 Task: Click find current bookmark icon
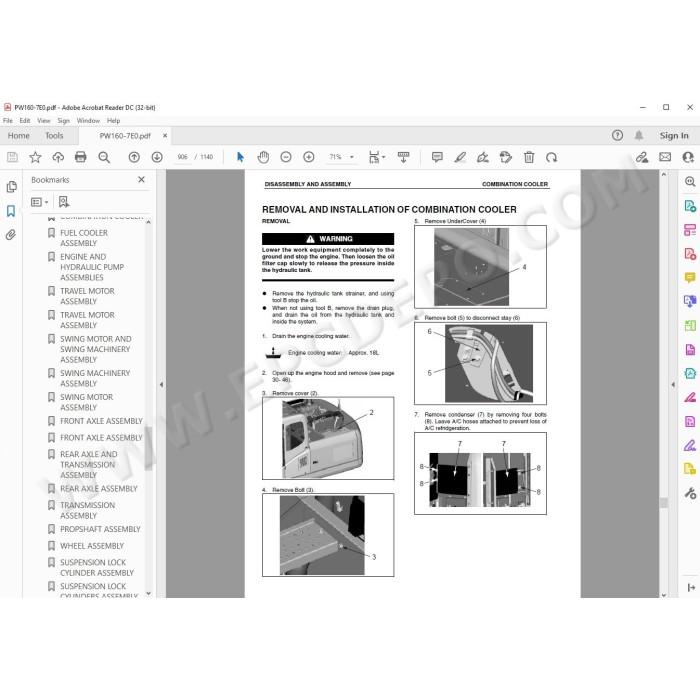[x=64, y=202]
